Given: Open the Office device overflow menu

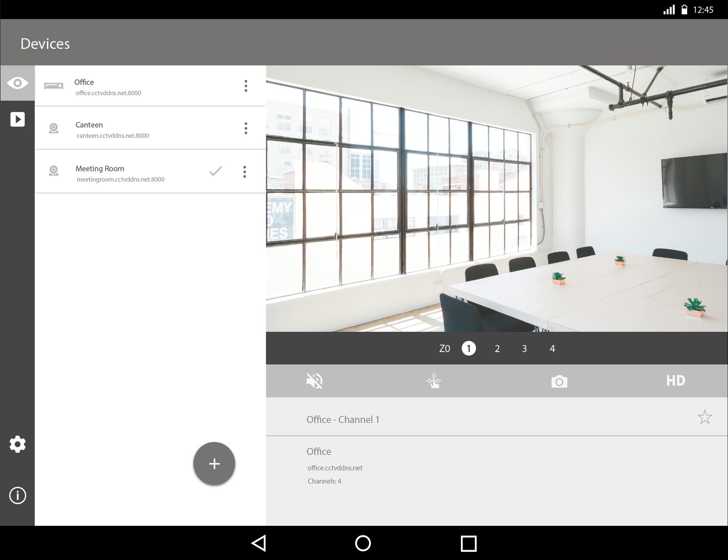Looking at the screenshot, I should (x=246, y=86).
